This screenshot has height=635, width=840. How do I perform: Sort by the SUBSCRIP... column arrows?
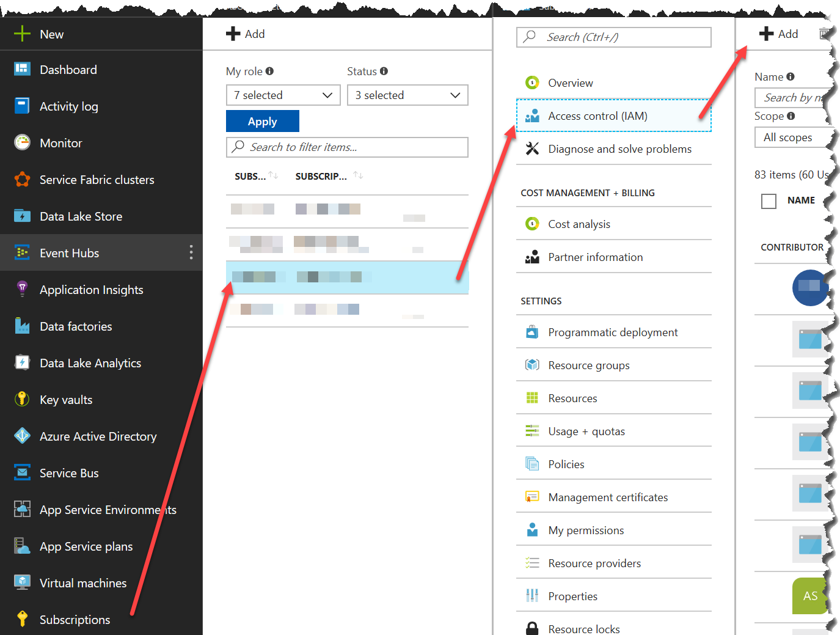358,175
